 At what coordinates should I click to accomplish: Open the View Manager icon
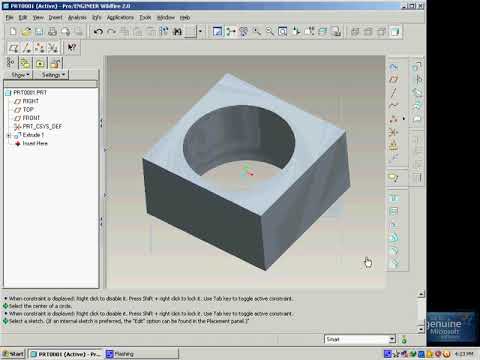(x=336, y=31)
